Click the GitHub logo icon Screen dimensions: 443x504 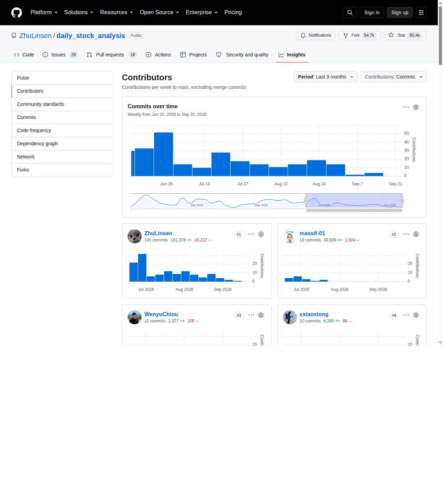tap(17, 12)
